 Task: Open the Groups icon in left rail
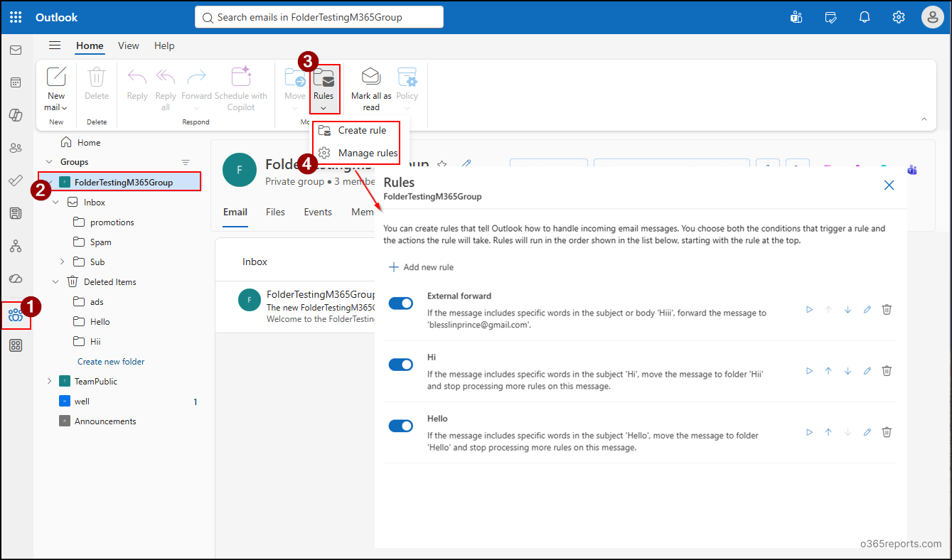[x=16, y=315]
